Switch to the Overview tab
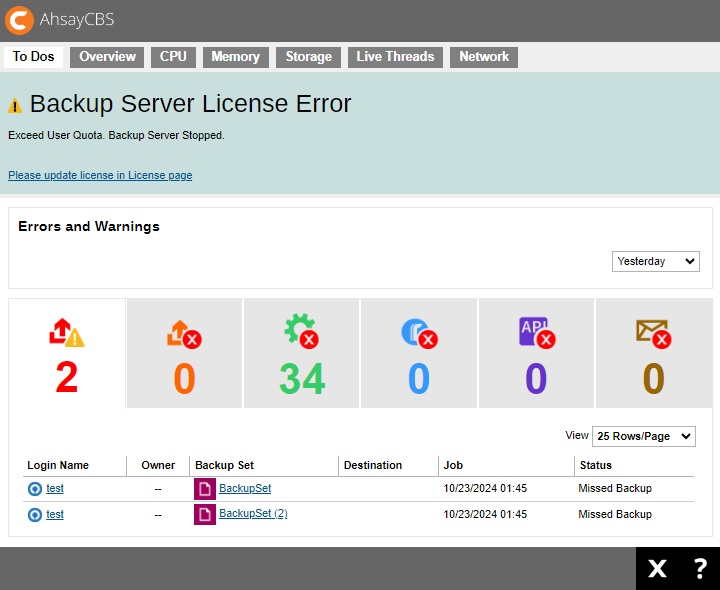720x590 pixels. (107, 57)
